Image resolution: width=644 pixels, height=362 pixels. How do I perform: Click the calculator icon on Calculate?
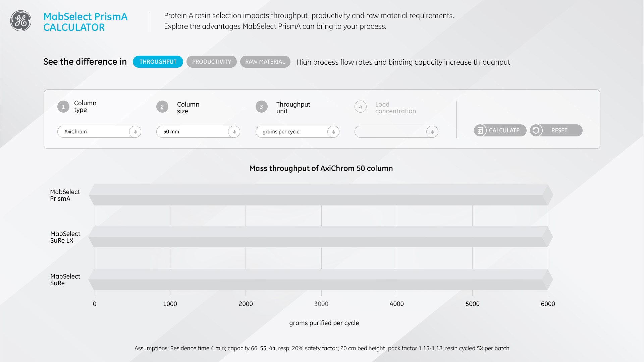point(480,130)
